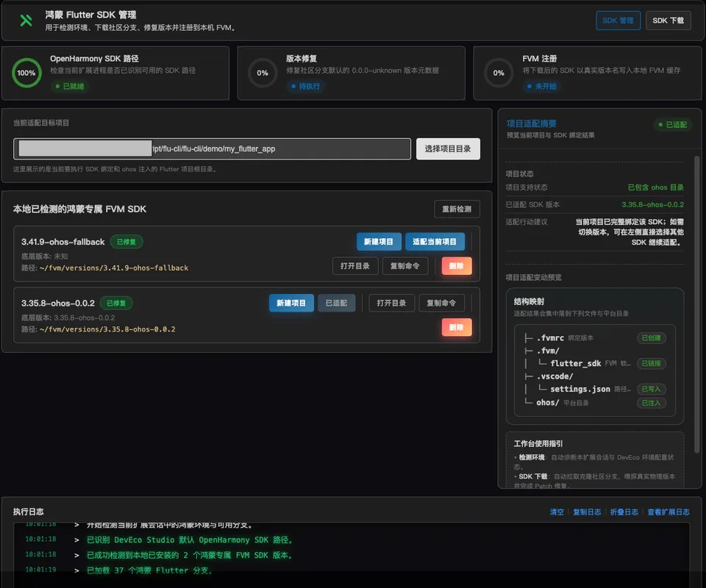The width and height of the screenshot is (706, 588).
Task: Click the 3.35.8-ohos-0.0.2 adapted SDK version value
Action: 652,205
